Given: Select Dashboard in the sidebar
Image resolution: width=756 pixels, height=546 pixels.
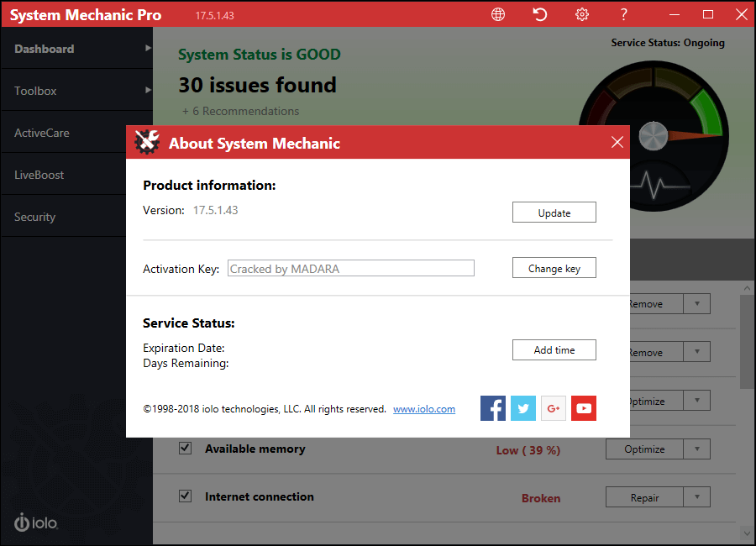Looking at the screenshot, I should 76,48.
